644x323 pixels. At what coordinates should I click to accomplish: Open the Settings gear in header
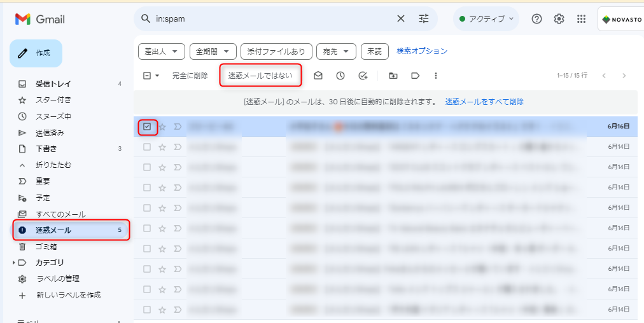[559, 19]
